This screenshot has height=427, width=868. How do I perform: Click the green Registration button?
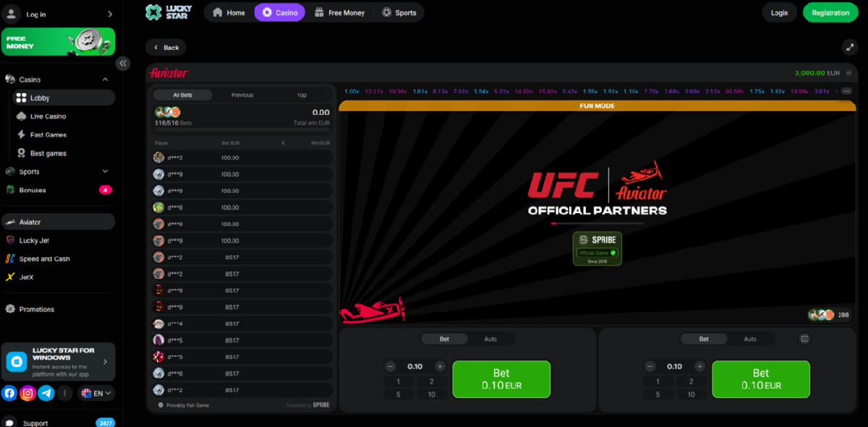[x=830, y=12]
